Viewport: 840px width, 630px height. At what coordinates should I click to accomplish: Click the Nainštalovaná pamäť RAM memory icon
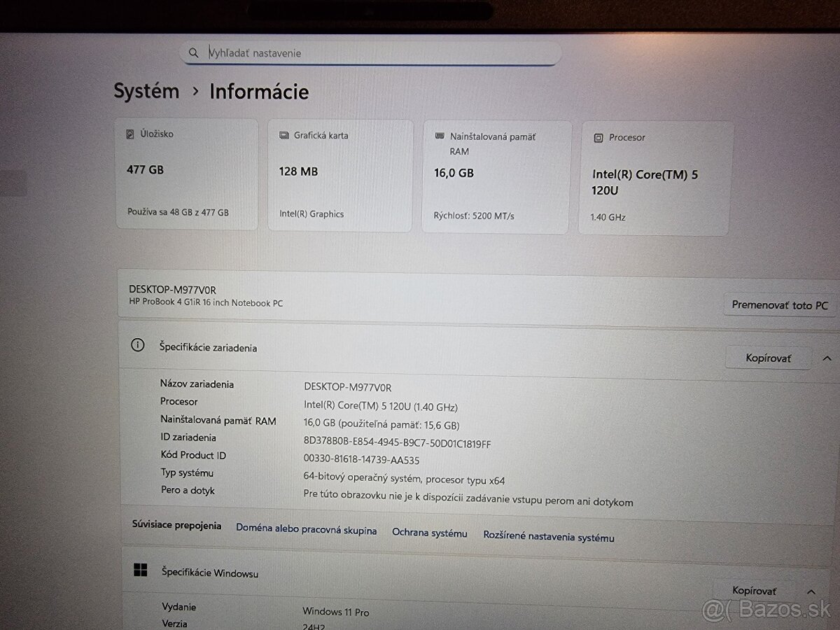pyautogui.click(x=439, y=135)
